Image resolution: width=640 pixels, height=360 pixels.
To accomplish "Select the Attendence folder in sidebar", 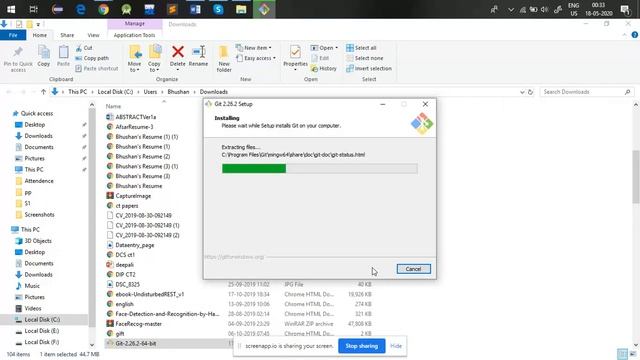I will [39, 181].
